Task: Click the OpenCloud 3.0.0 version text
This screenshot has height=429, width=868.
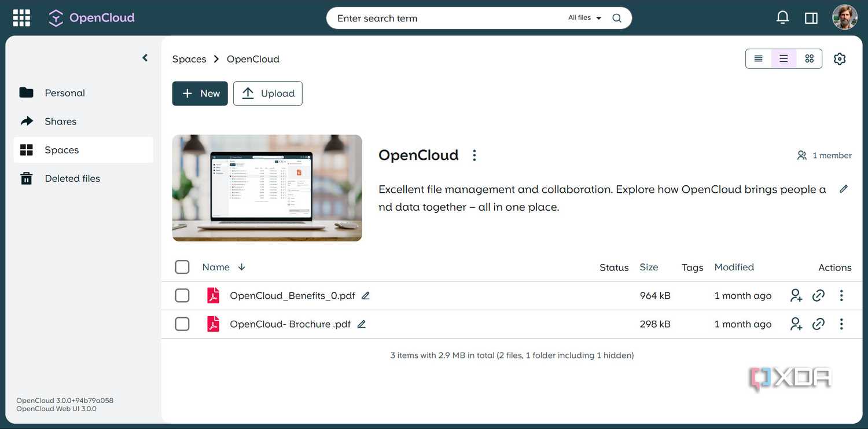Action: pos(65,401)
